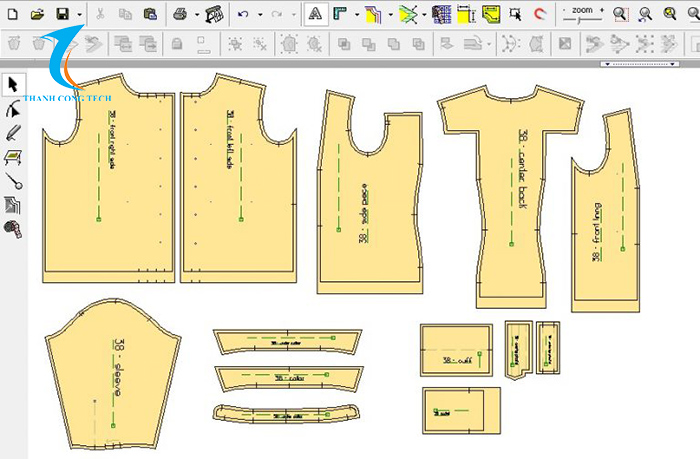Open the corner tool dropdown arrow
This screenshot has width=700, height=459.
(357, 15)
